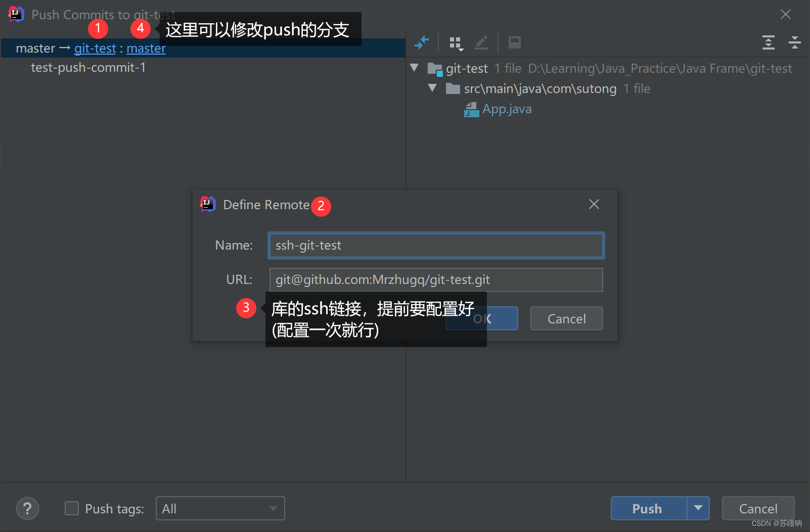
Task: Open the Push button dropdown arrow
Action: point(698,508)
